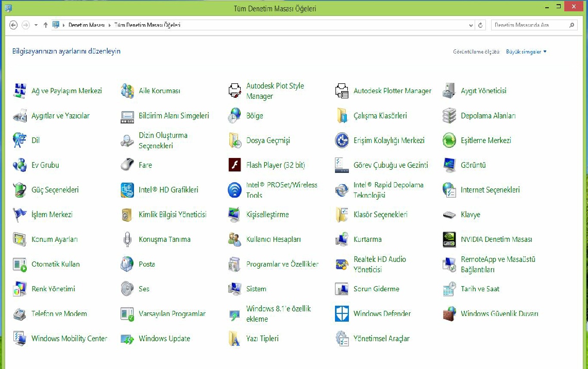Click the Windows Update icon
588x369 pixels.
(127, 339)
